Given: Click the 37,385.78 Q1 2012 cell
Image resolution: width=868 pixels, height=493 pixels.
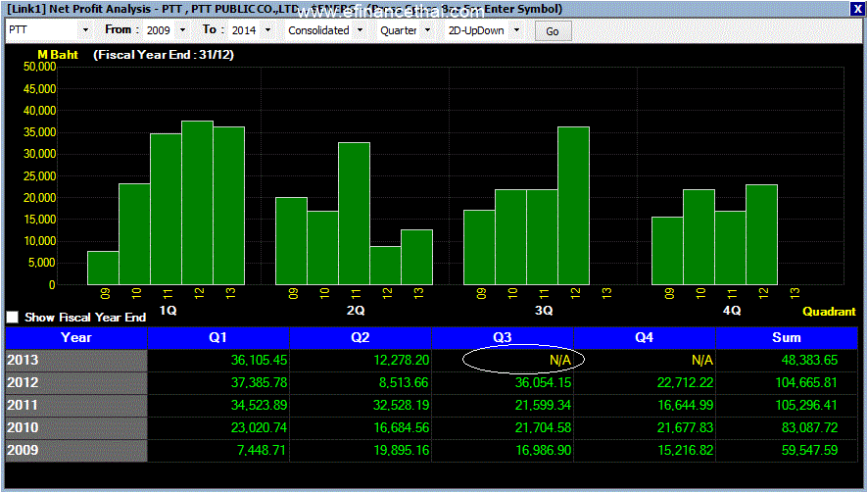Looking at the screenshot, I should [218, 383].
